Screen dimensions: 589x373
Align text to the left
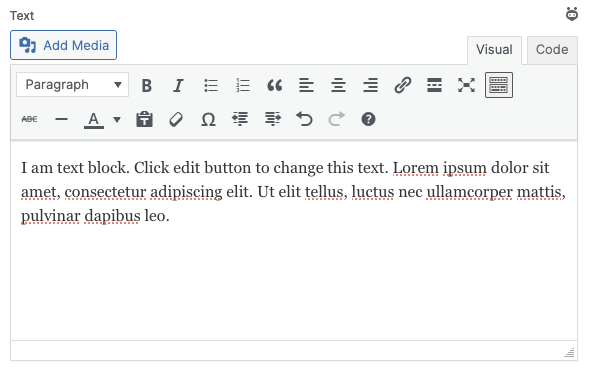[307, 85]
